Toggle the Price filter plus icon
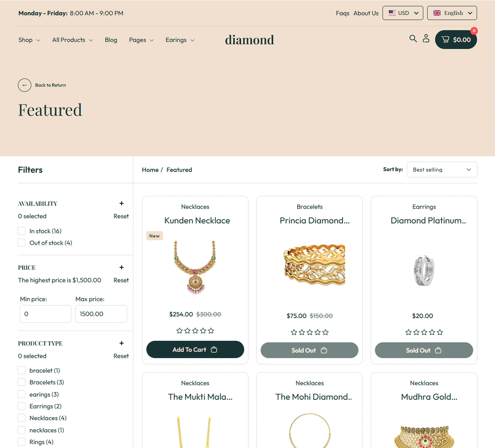 (121, 267)
